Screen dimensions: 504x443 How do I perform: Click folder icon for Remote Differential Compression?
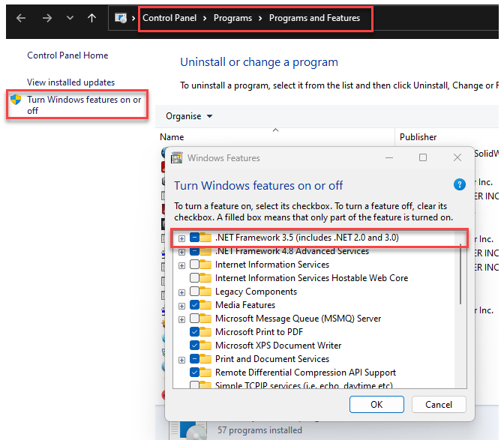[x=205, y=373]
